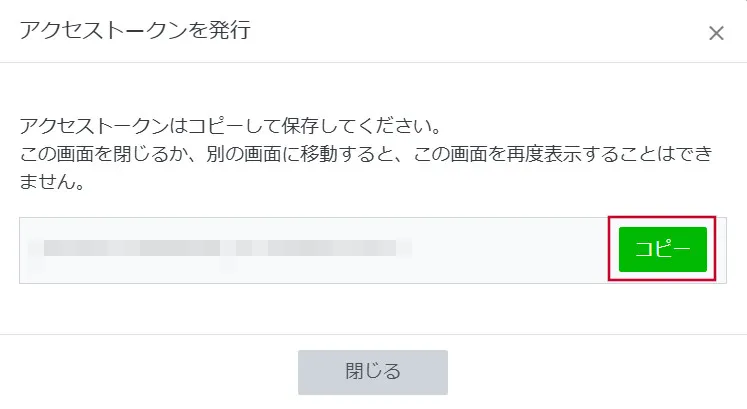The width and height of the screenshot is (747, 409).
Task: Click the 保存してください phrase in the message
Action: click(355, 126)
